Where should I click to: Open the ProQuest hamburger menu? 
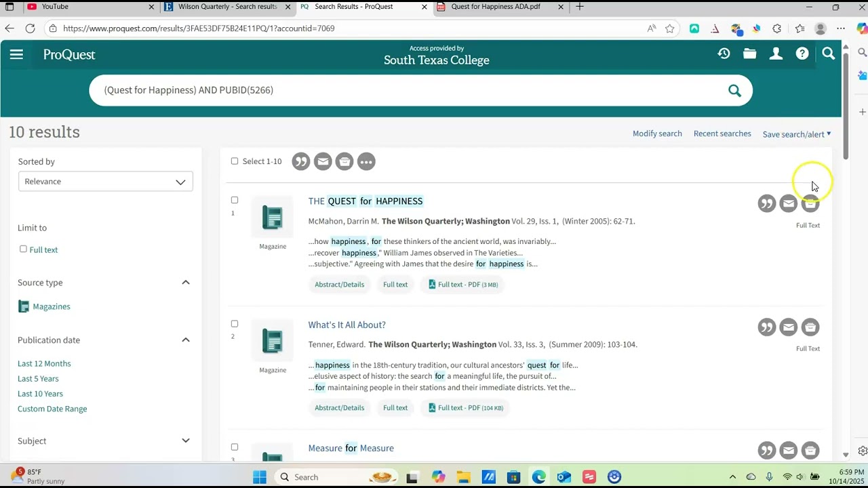tap(16, 55)
